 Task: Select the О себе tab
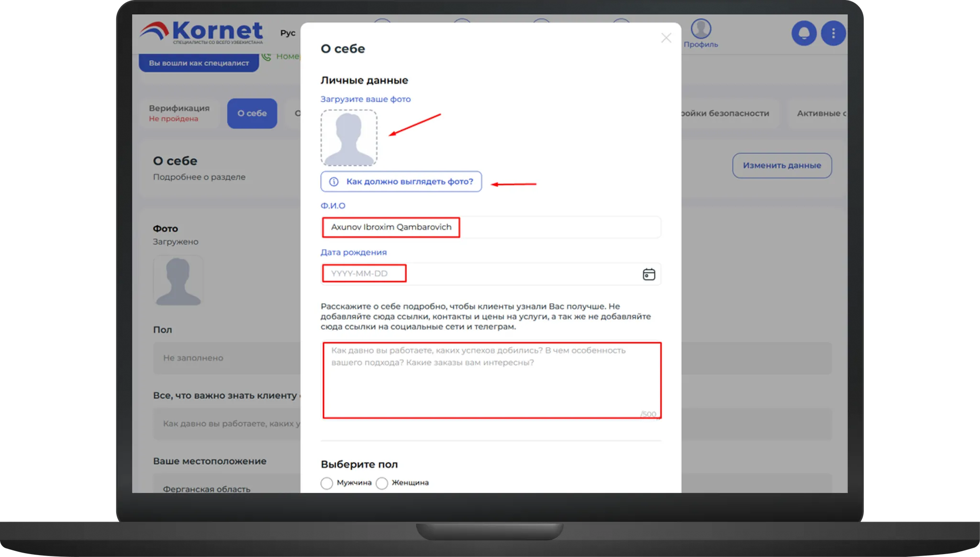point(252,113)
